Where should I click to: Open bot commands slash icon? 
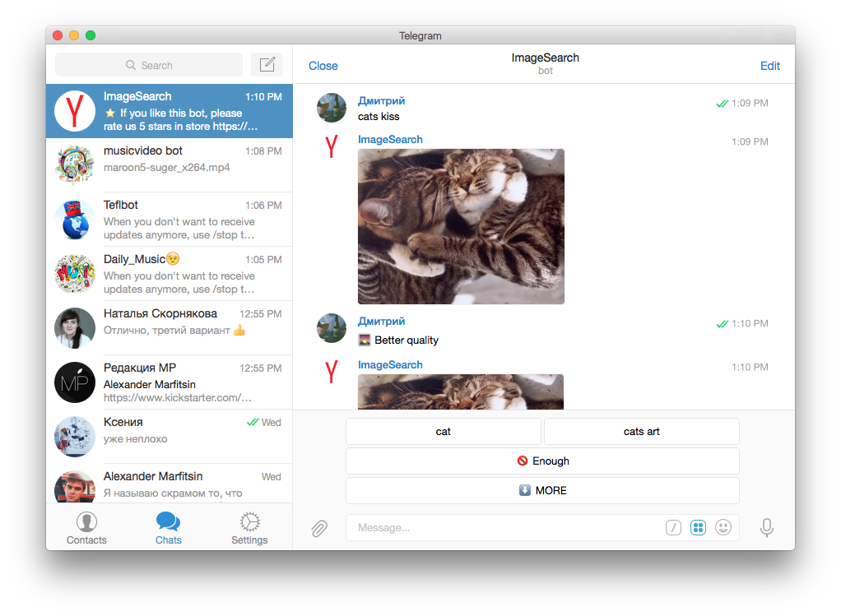click(673, 527)
